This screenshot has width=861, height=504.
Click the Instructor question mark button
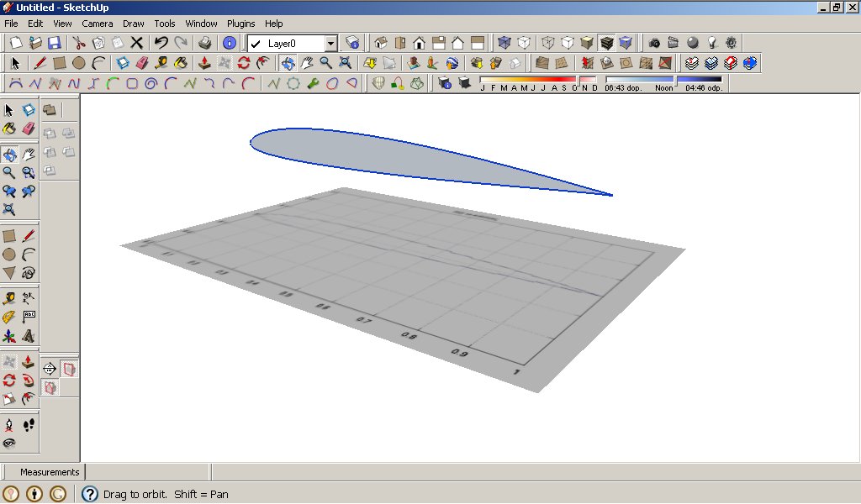[x=90, y=494]
